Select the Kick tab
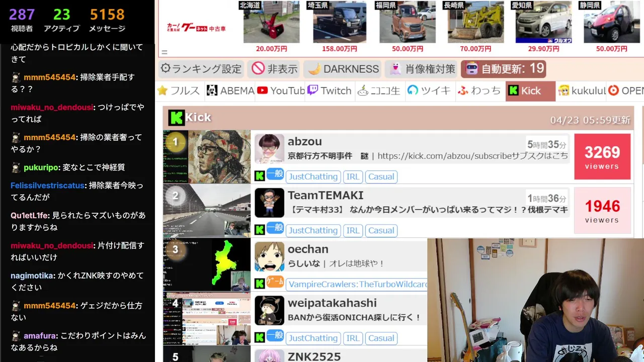This screenshot has height=362, width=644. coord(530,91)
